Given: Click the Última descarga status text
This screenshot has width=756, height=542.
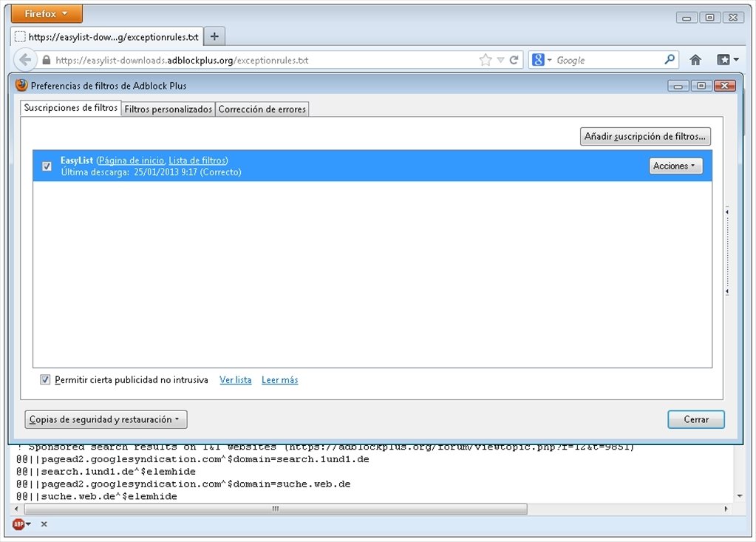Looking at the screenshot, I should pyautogui.click(x=151, y=172).
